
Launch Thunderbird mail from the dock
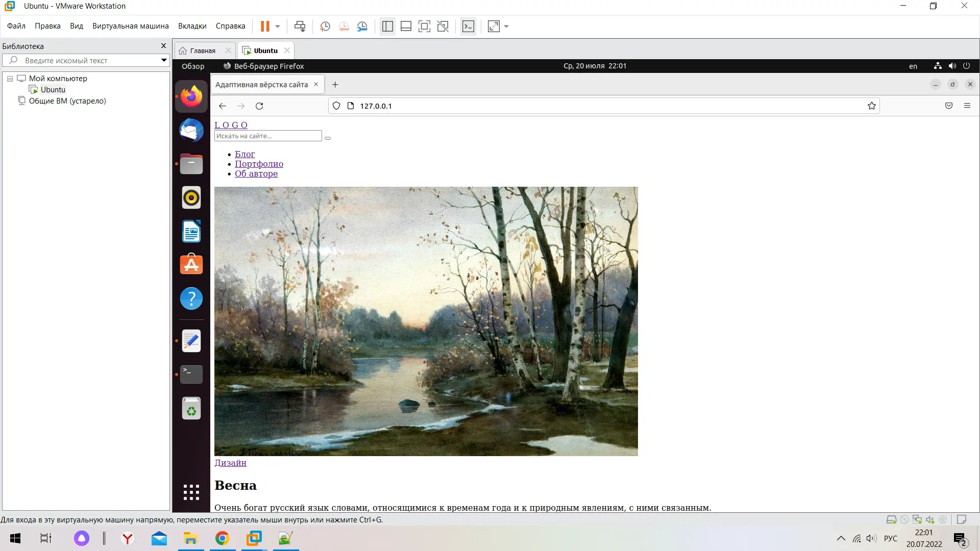pyautogui.click(x=191, y=130)
